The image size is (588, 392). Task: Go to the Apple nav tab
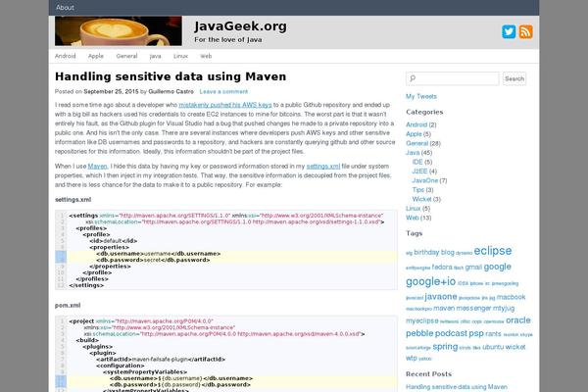pos(96,56)
